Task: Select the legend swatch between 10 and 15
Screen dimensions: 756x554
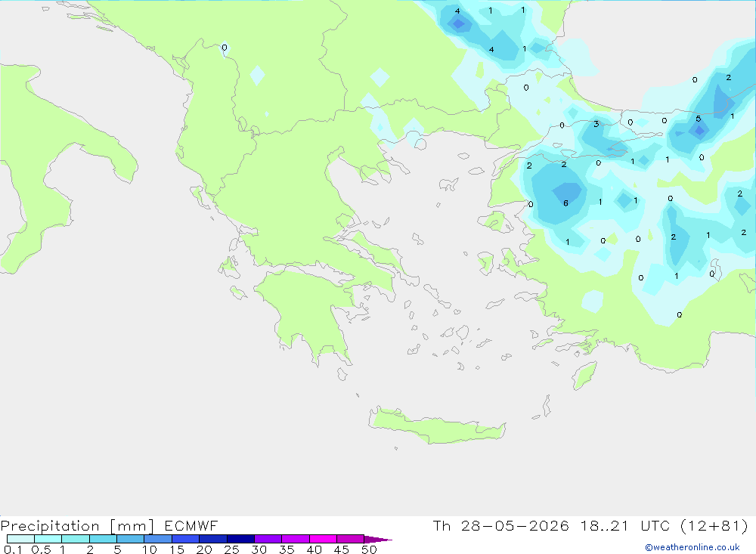Action: click(x=158, y=539)
